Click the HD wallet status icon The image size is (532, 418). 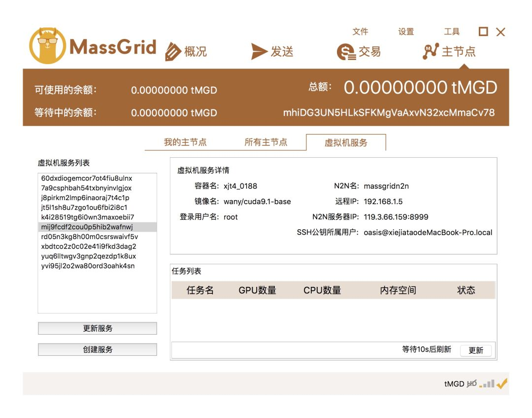pyautogui.click(x=471, y=383)
